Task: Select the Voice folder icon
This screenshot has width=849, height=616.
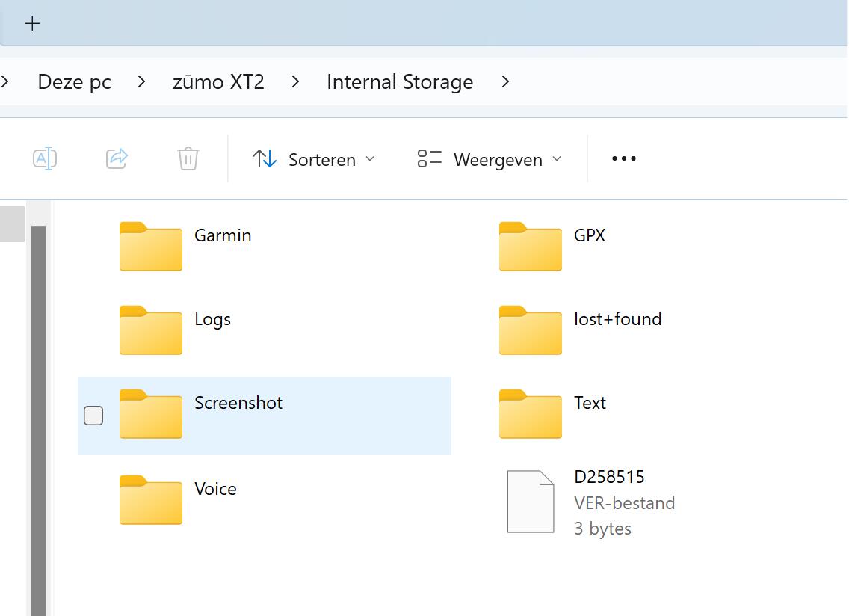Action: tap(150, 500)
